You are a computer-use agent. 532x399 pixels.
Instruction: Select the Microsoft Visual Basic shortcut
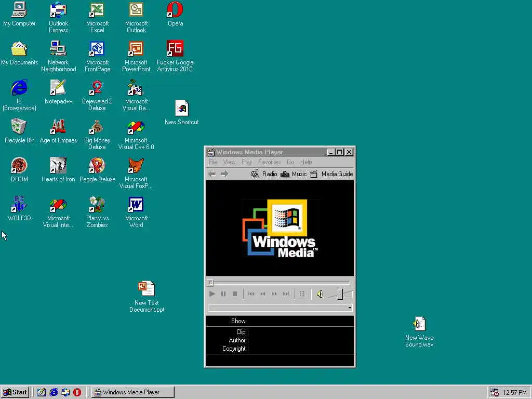click(136, 95)
